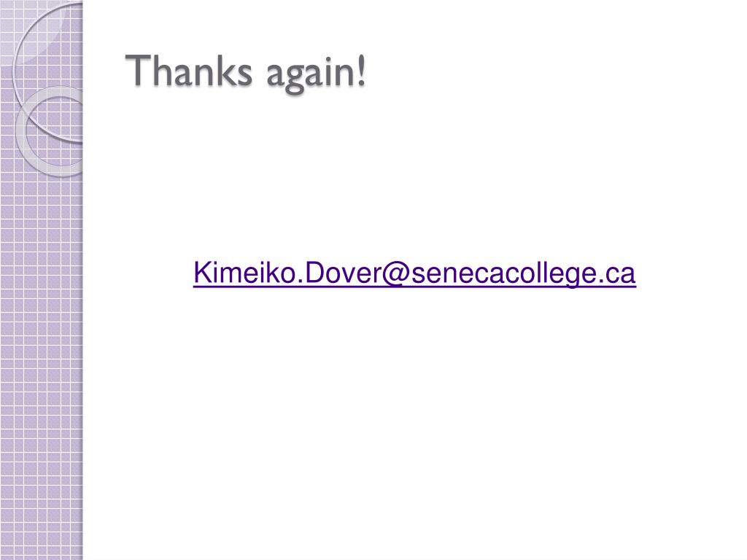This screenshot has height=560, width=747.
Task: Click the 'Kimeiko' portion of the email
Action: (x=244, y=273)
